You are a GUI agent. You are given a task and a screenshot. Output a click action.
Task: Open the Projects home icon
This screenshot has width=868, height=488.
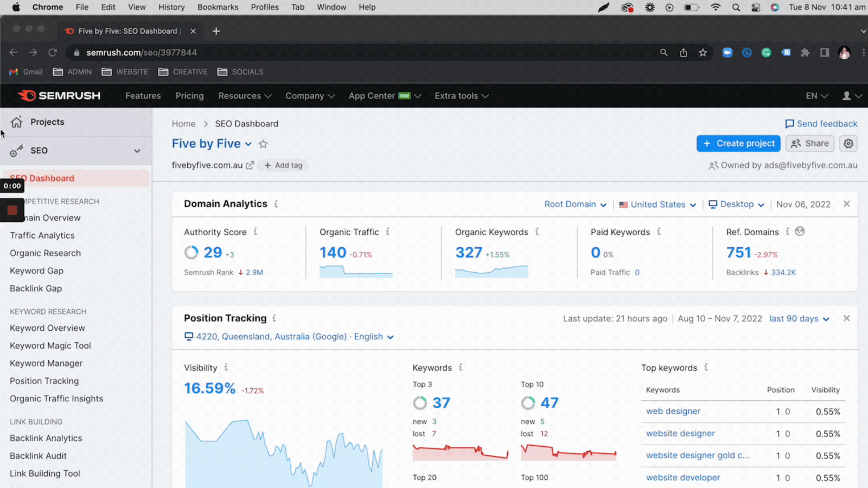click(17, 121)
